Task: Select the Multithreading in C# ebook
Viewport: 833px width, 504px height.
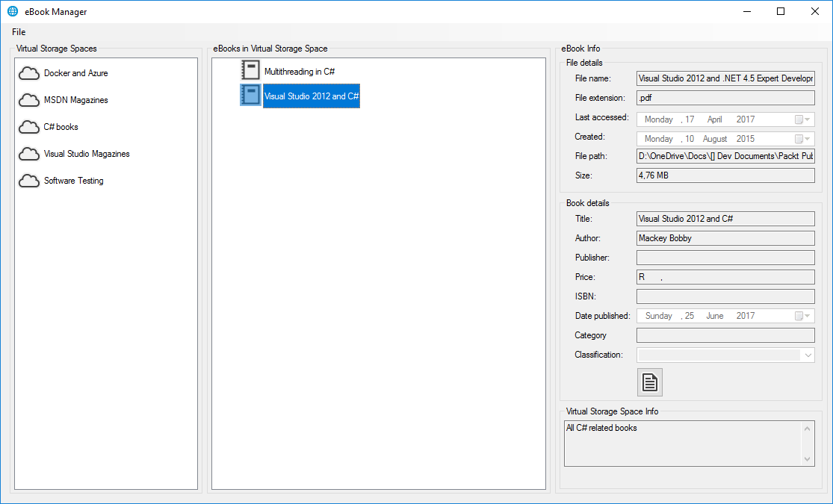Action: coord(300,71)
